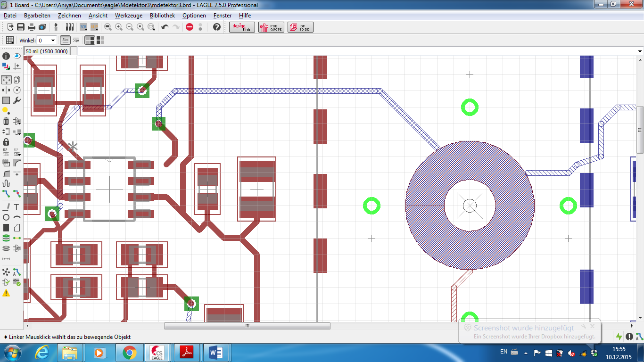The width and height of the screenshot is (644, 362).
Task: Open the Datei menu
Action: tap(10, 16)
